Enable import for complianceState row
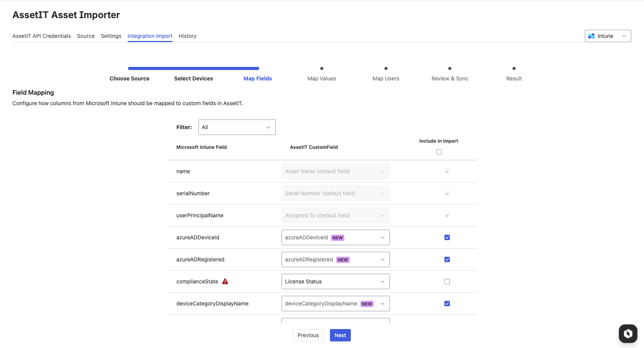The width and height of the screenshot is (644, 348). tap(447, 281)
